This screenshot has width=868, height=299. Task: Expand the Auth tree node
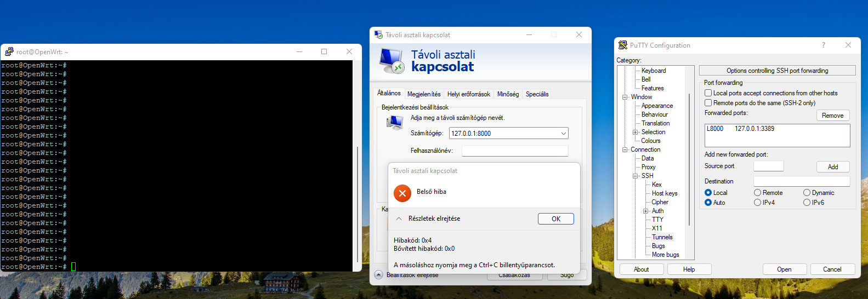(646, 211)
